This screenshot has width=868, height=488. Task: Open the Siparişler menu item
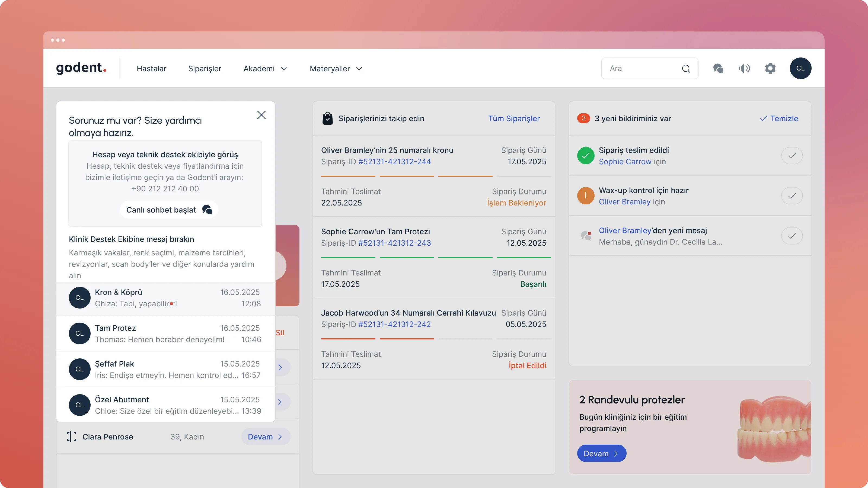[205, 69]
